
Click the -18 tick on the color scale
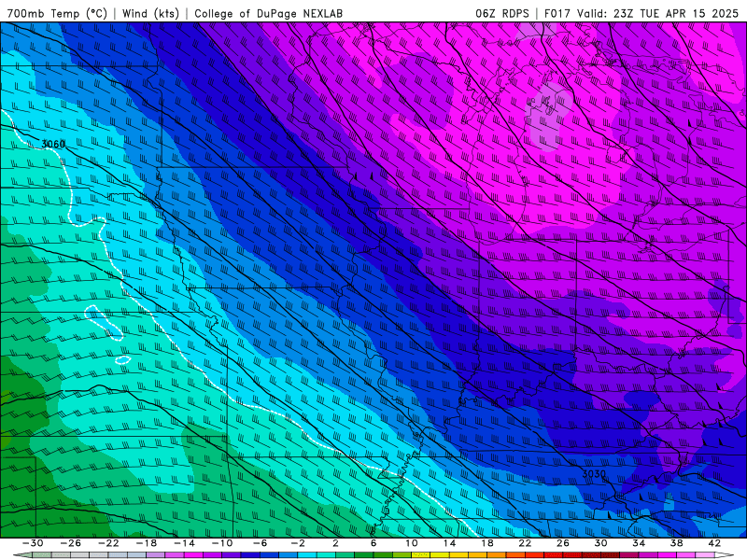(x=147, y=543)
